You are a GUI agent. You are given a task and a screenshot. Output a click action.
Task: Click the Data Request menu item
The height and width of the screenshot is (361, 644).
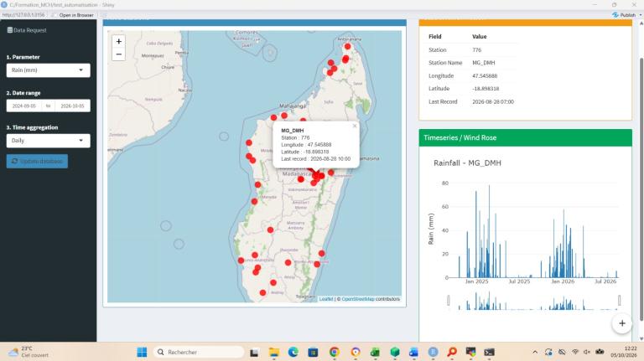[27, 30]
